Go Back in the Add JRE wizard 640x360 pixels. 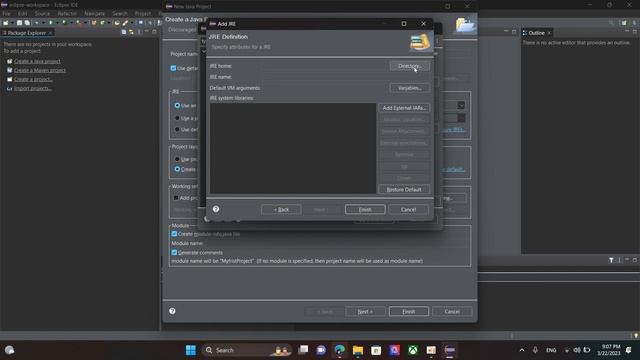(281, 209)
